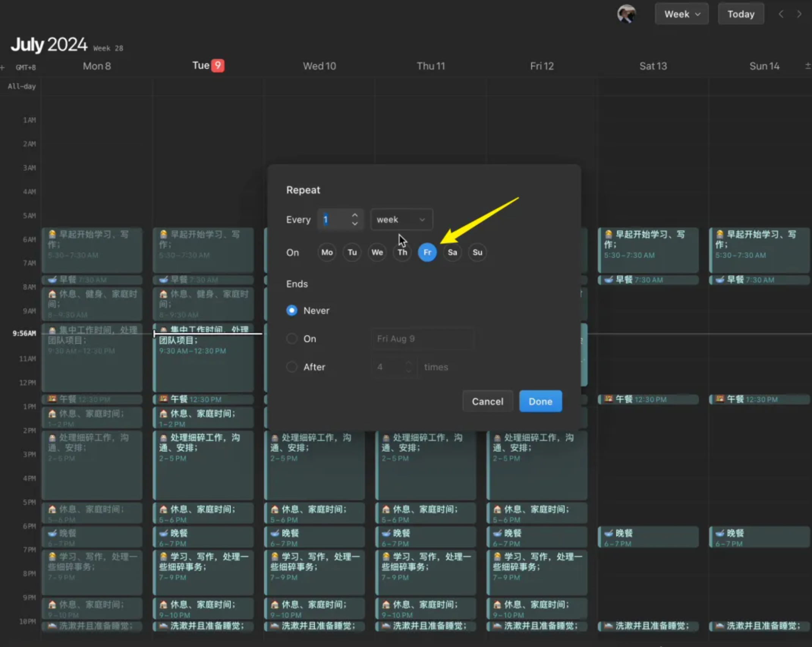
Task: Open the Monday 午餐 lunch event
Action: pyautogui.click(x=92, y=399)
